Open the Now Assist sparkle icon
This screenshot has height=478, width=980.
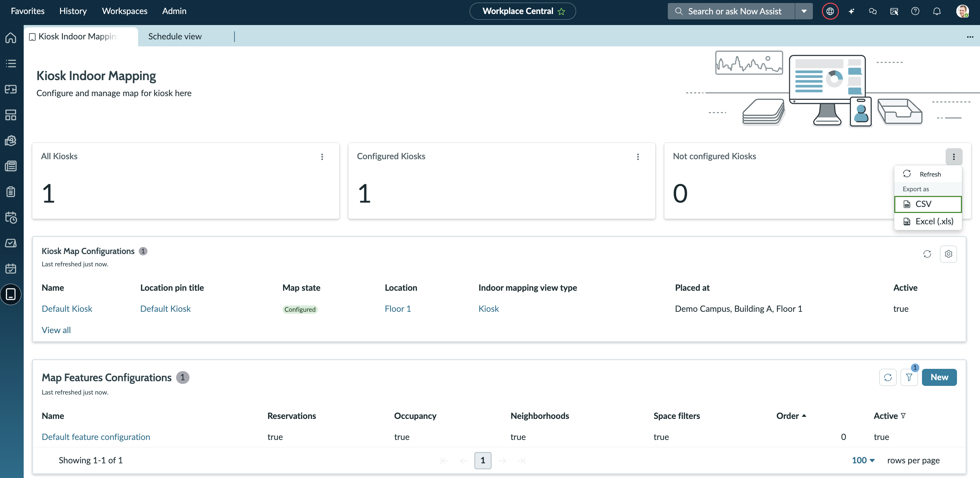tap(852, 11)
